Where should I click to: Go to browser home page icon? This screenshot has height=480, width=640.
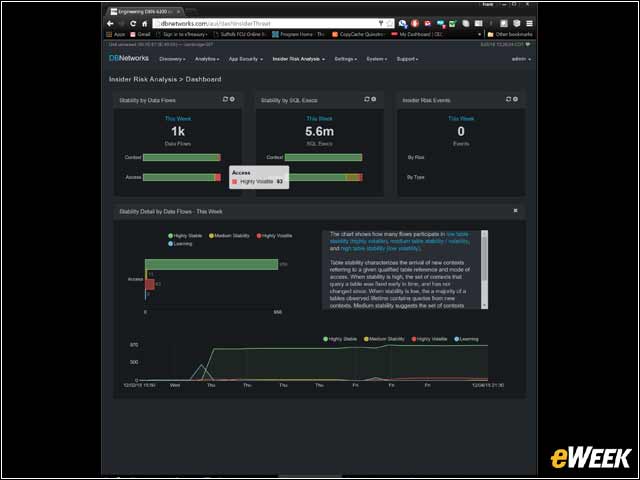144,24
